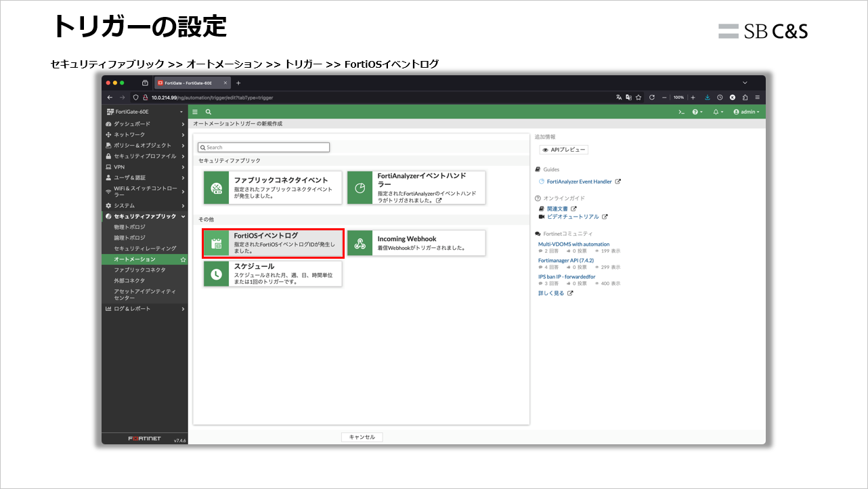Go back with the browser back arrow

[x=110, y=98]
